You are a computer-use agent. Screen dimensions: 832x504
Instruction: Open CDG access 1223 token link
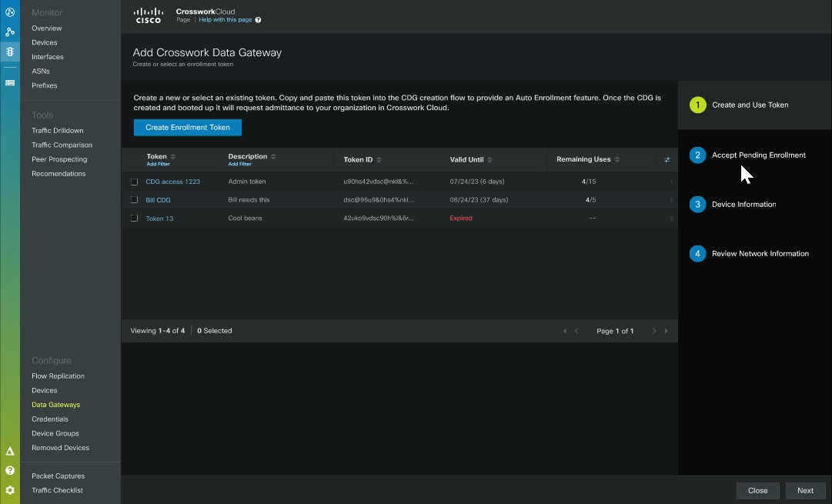[173, 182]
